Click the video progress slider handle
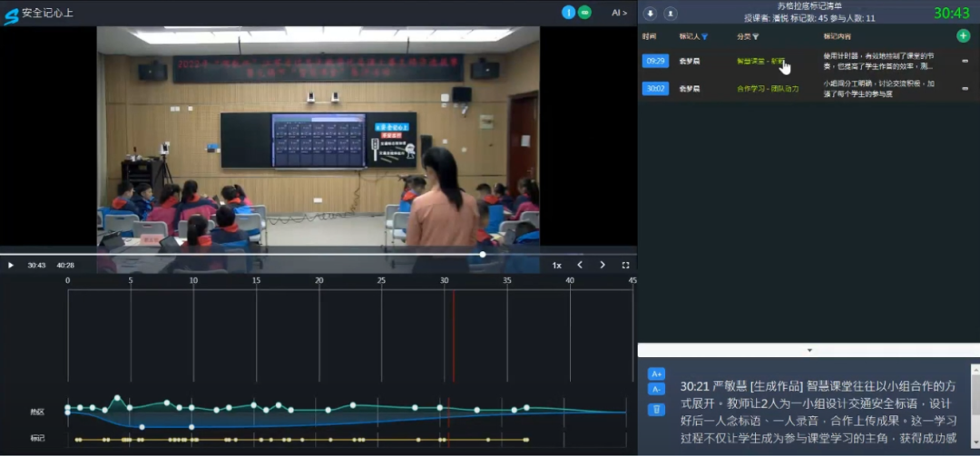The height and width of the screenshot is (456, 980). [x=482, y=255]
